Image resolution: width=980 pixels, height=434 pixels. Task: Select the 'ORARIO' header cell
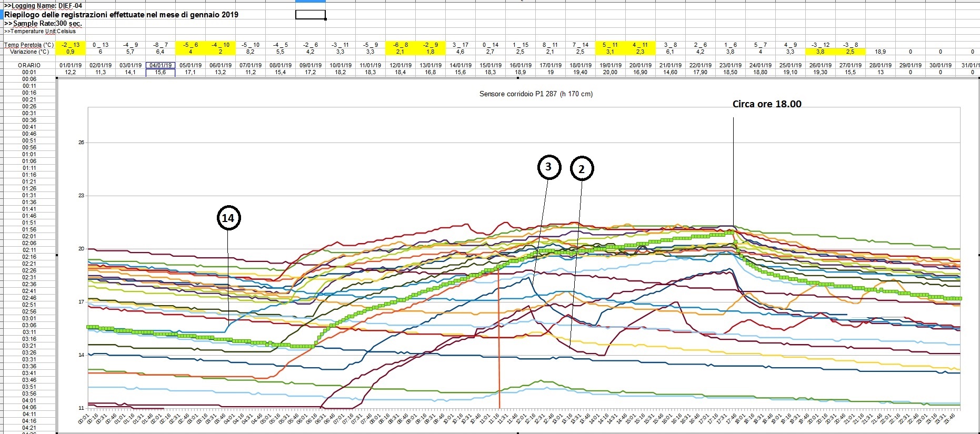pyautogui.click(x=29, y=66)
